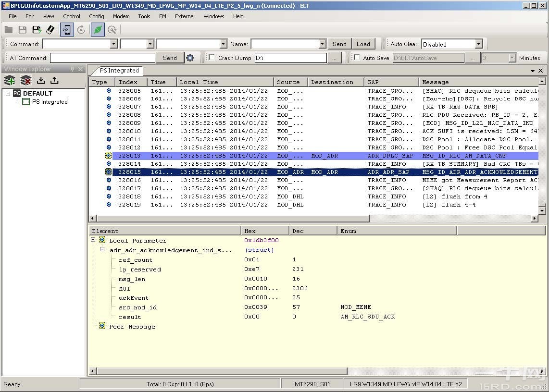Open the Name combo box dropdown

(322, 44)
